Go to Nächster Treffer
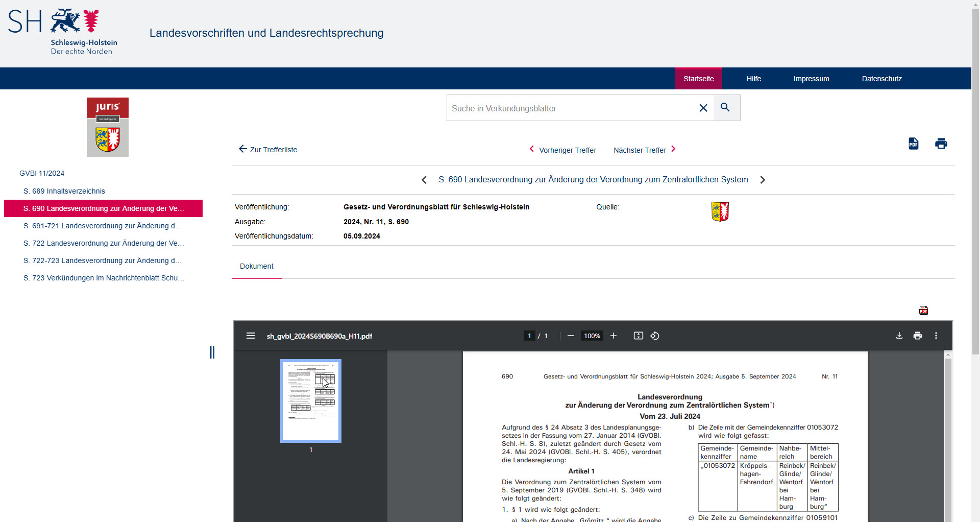980x522 pixels. point(645,150)
